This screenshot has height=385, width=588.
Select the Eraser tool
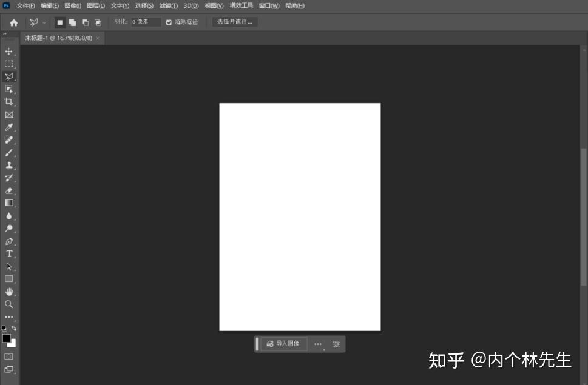9,190
